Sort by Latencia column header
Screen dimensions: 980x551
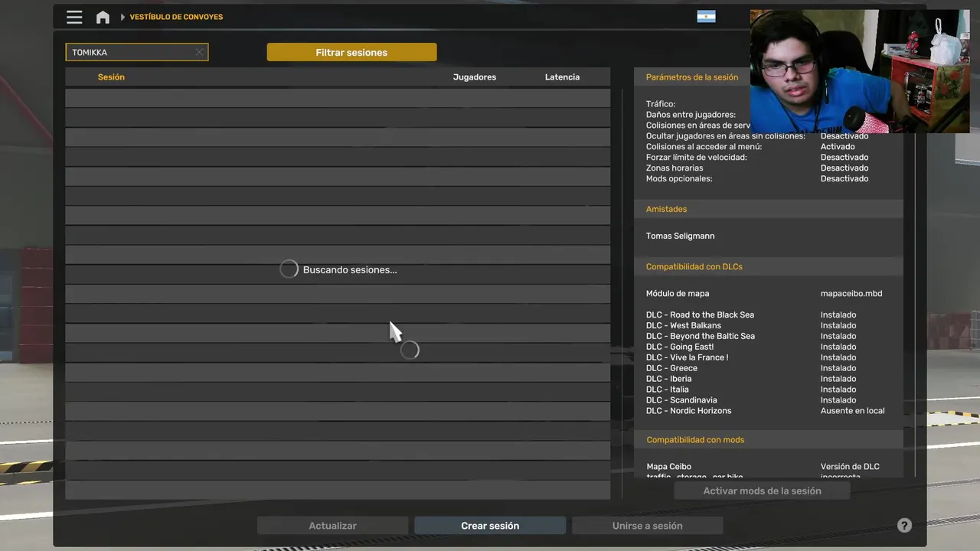tap(562, 77)
